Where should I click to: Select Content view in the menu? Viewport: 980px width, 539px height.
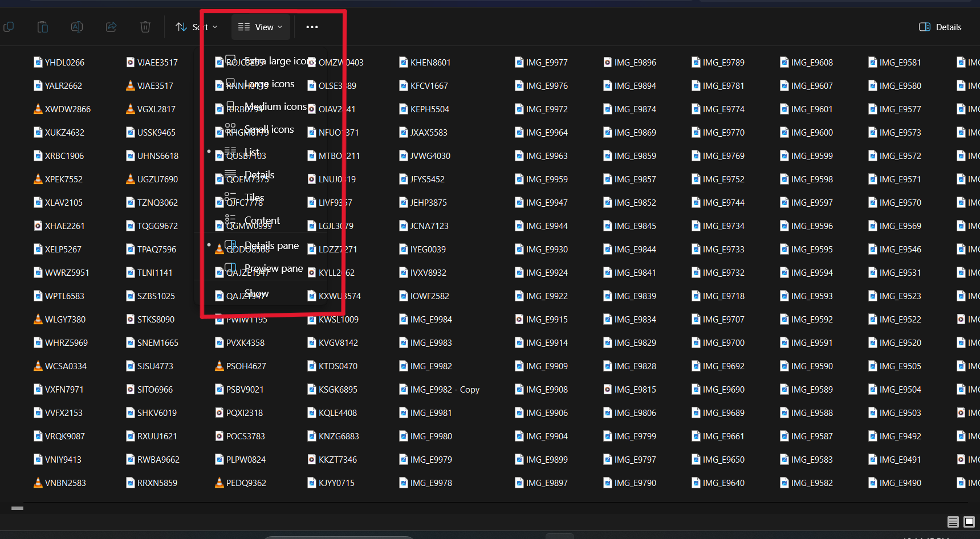(262, 220)
